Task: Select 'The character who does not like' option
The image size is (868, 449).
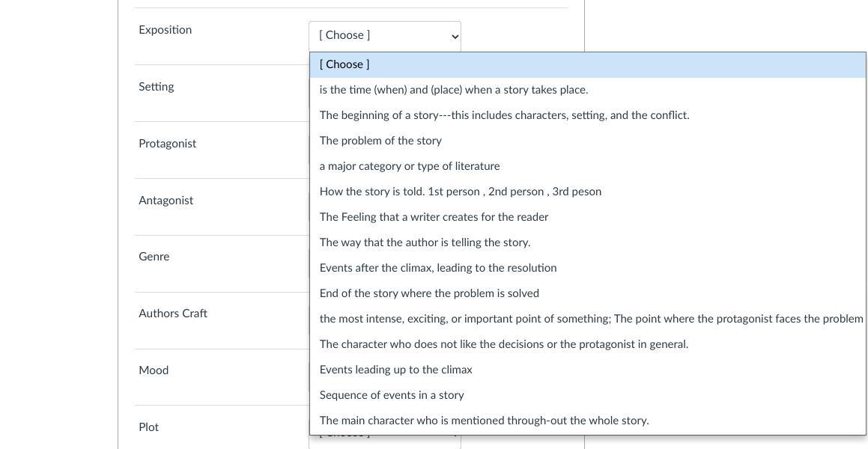Action: coord(503,344)
